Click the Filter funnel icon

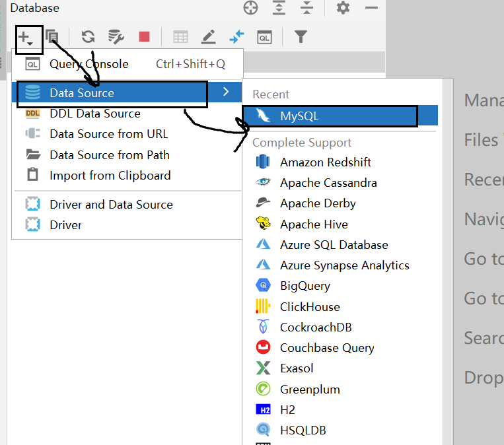(301, 36)
